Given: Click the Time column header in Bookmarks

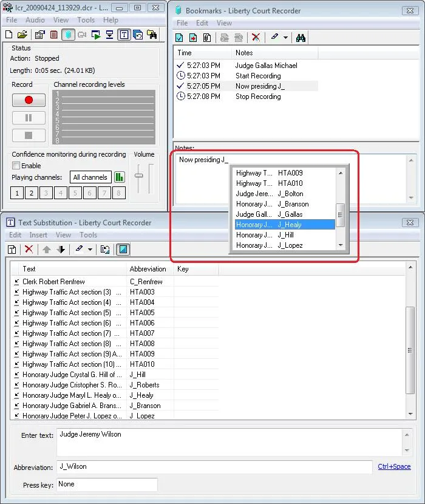Looking at the screenshot, I should tap(203, 53).
